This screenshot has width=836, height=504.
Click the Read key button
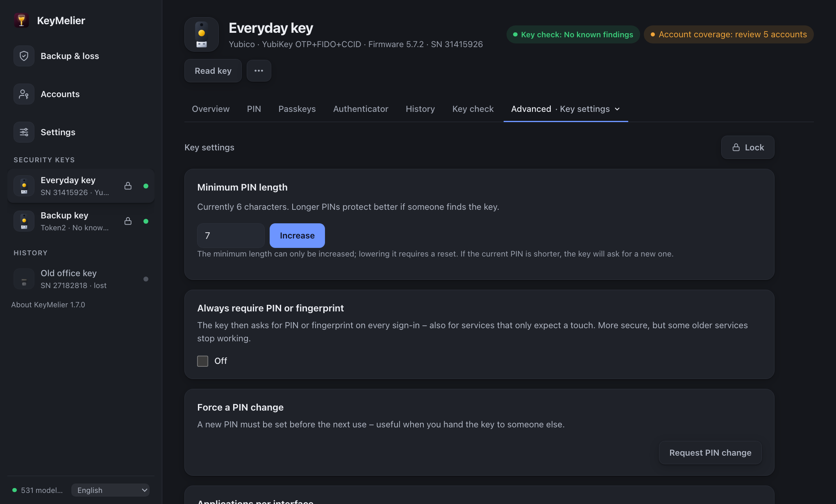[x=213, y=71]
